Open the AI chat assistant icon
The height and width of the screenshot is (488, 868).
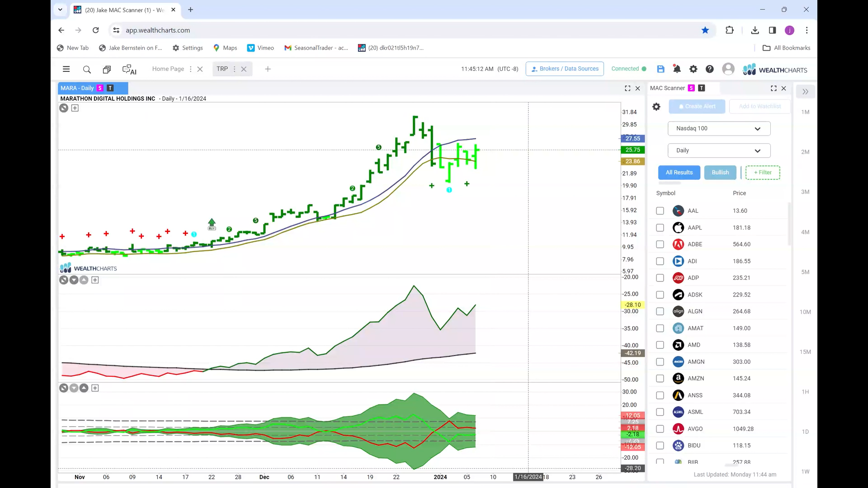tap(129, 70)
